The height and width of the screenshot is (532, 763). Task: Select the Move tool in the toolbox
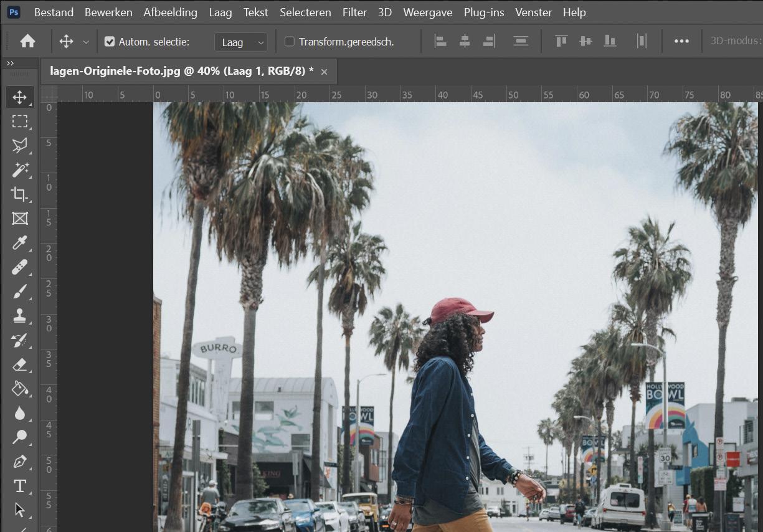(x=20, y=97)
